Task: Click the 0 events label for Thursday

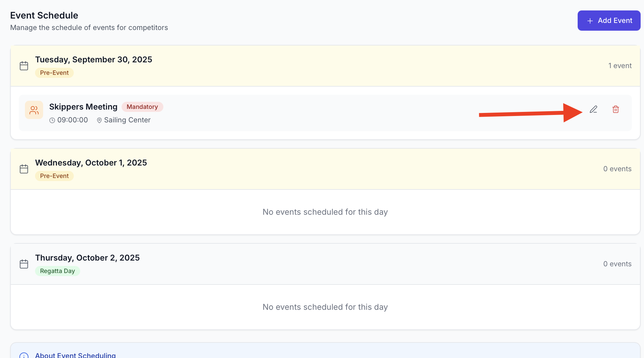Action: (617, 264)
